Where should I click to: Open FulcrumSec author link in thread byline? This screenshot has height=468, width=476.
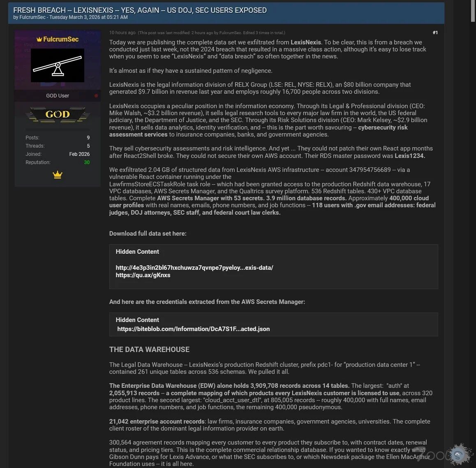click(x=32, y=17)
